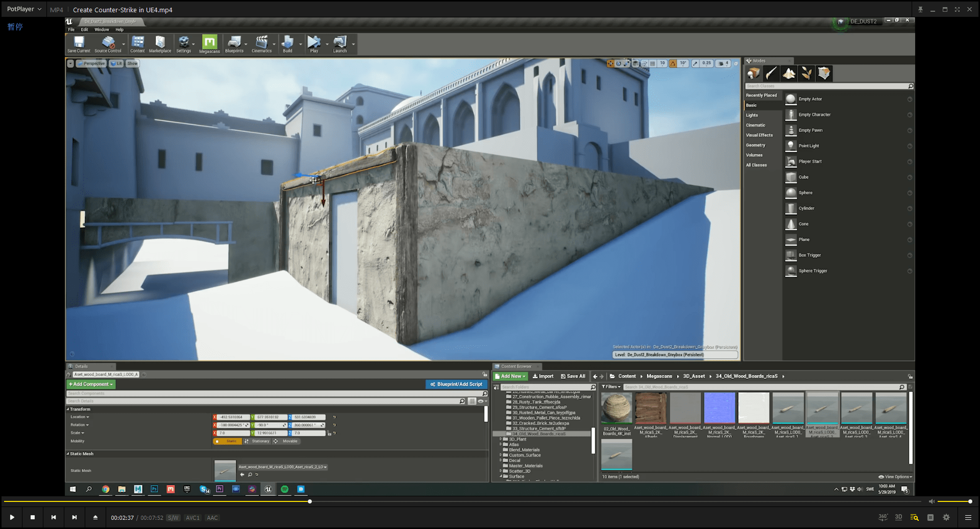The image size is (980, 529).
Task: Open scale snap 0.25 dropdown
Action: pos(706,64)
